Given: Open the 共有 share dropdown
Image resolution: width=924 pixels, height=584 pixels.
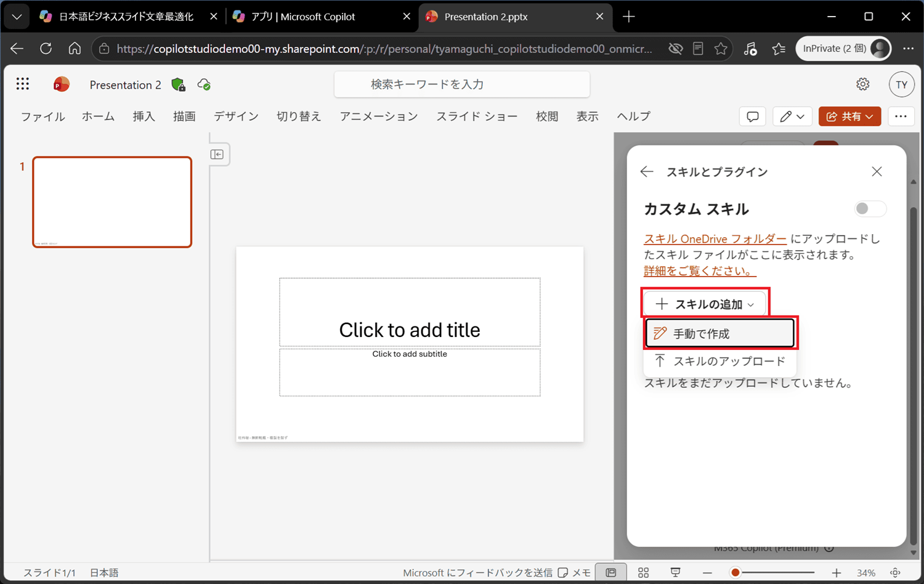Looking at the screenshot, I should tap(849, 116).
